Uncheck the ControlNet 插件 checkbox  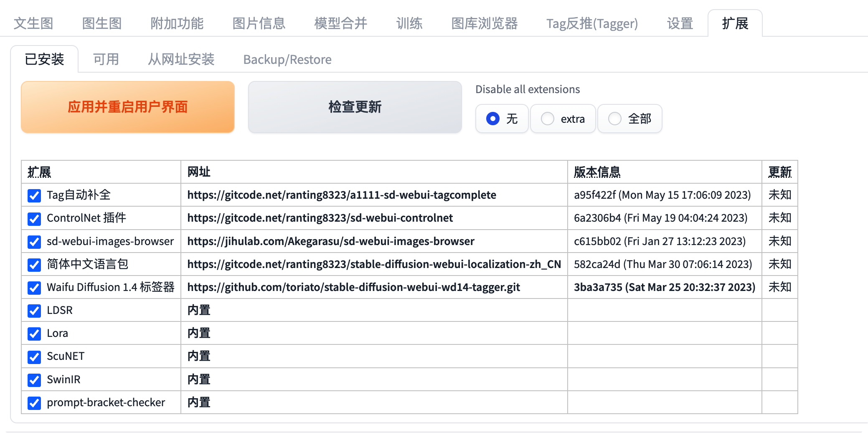click(34, 218)
